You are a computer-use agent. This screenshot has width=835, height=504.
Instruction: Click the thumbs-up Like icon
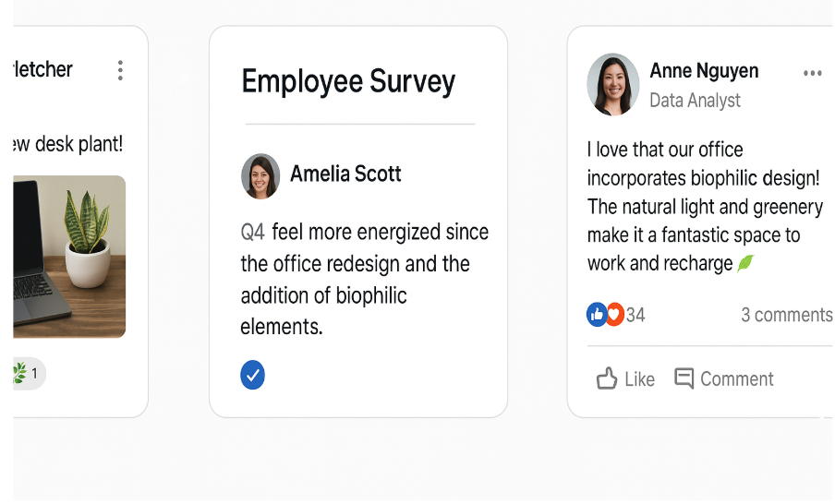[x=607, y=378]
